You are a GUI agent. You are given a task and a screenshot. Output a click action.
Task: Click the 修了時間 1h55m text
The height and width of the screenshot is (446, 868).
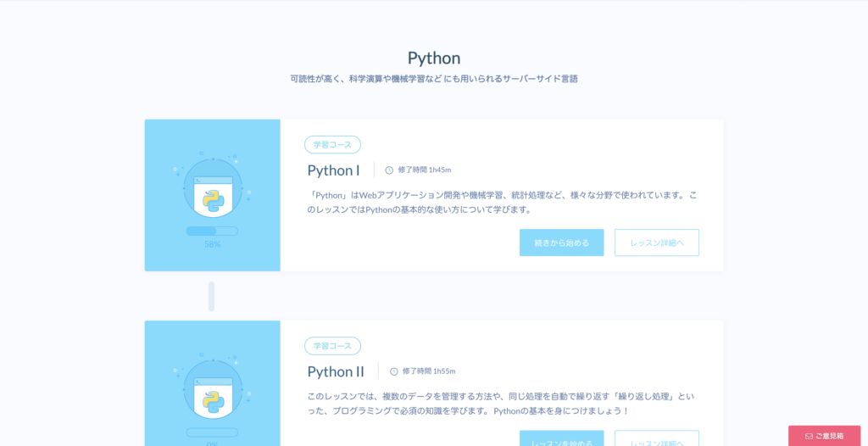tap(429, 371)
